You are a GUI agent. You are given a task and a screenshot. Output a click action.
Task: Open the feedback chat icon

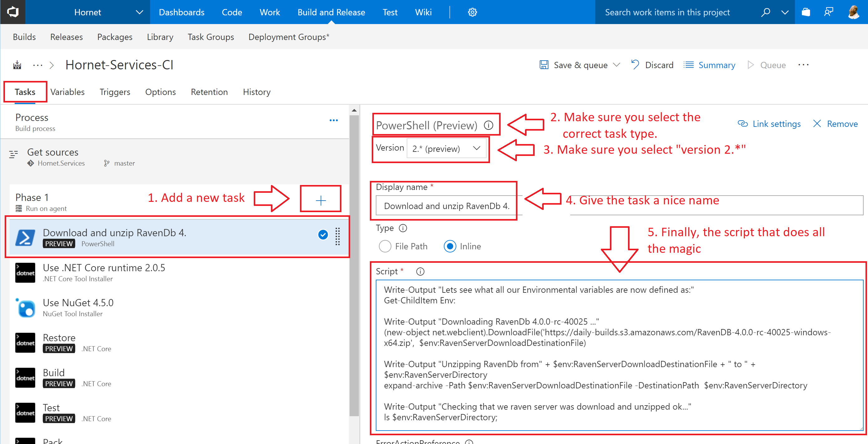click(x=829, y=12)
